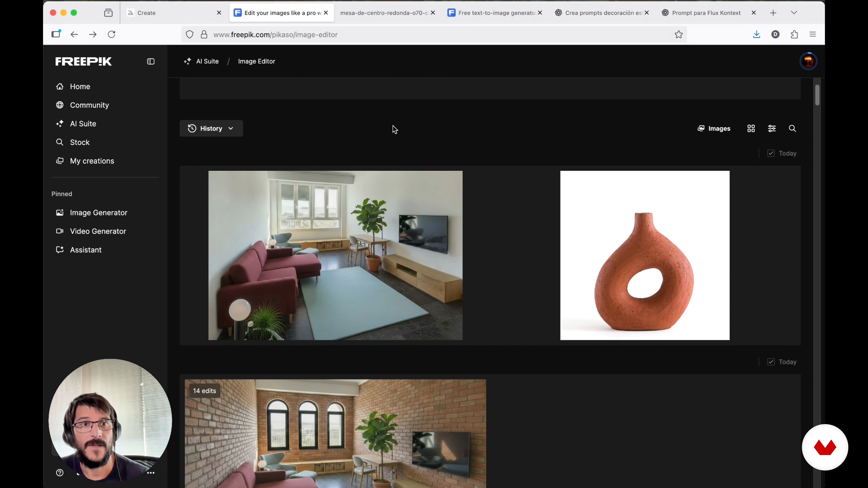List all tabs with chevron arrow

click(794, 13)
